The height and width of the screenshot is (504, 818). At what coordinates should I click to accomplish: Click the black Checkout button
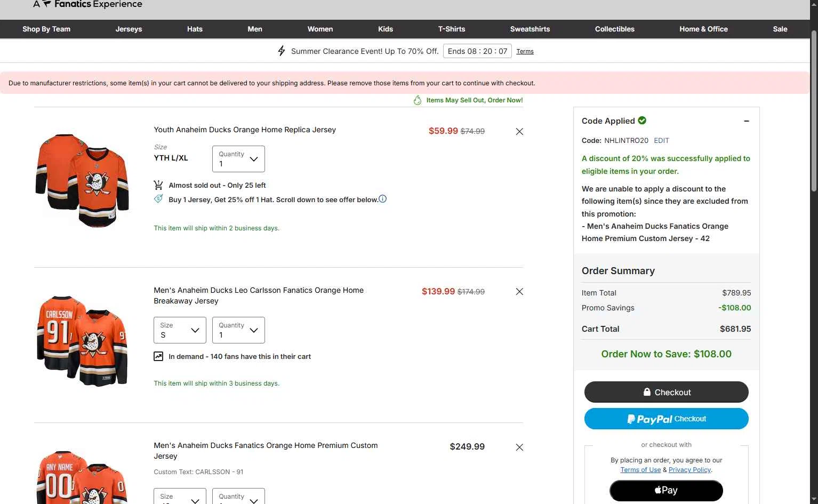click(667, 392)
